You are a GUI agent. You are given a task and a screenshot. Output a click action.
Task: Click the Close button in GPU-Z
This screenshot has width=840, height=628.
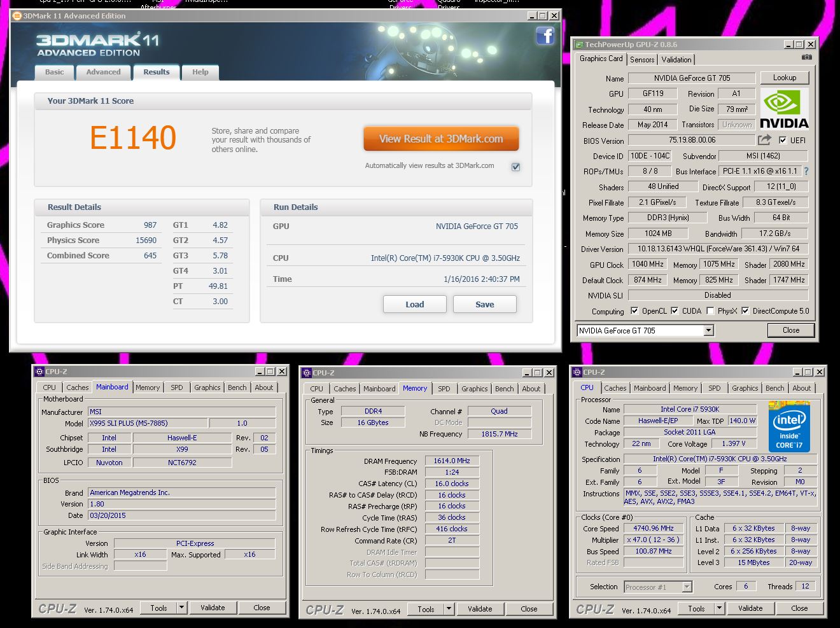pos(791,330)
